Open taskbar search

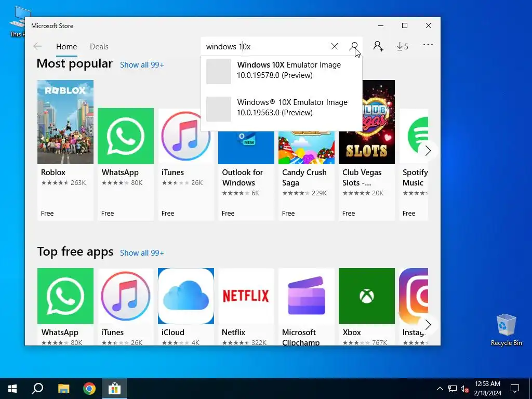click(37, 389)
